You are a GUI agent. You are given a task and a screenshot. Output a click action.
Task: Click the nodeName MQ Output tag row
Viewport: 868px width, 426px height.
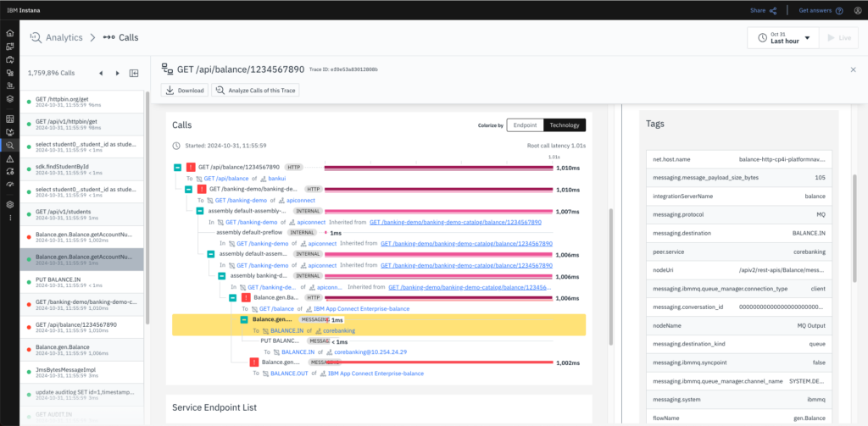pos(739,326)
